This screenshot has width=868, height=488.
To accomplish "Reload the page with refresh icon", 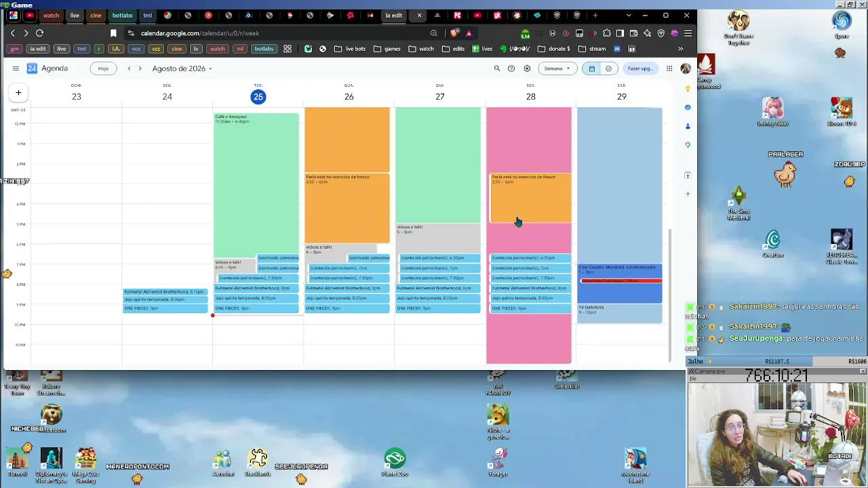I will point(39,33).
